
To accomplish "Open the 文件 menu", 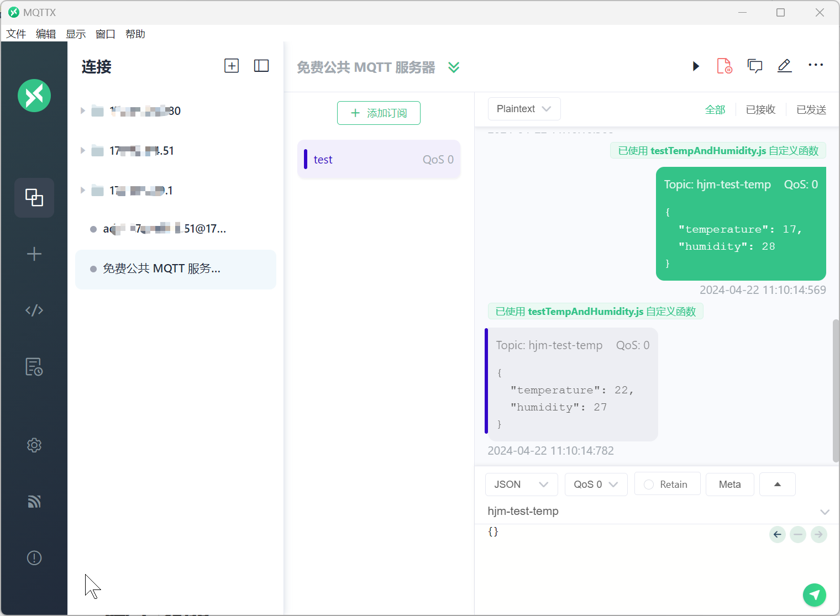I will click(16, 34).
